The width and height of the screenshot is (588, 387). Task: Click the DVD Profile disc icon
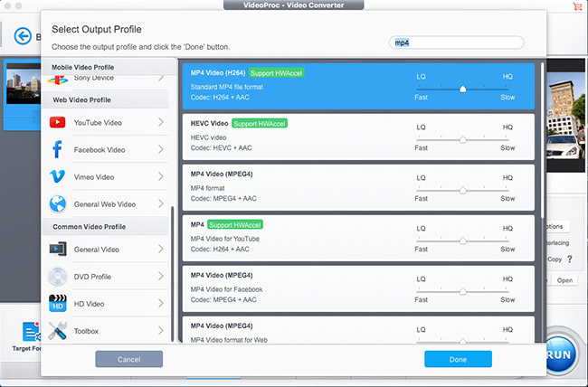point(57,277)
